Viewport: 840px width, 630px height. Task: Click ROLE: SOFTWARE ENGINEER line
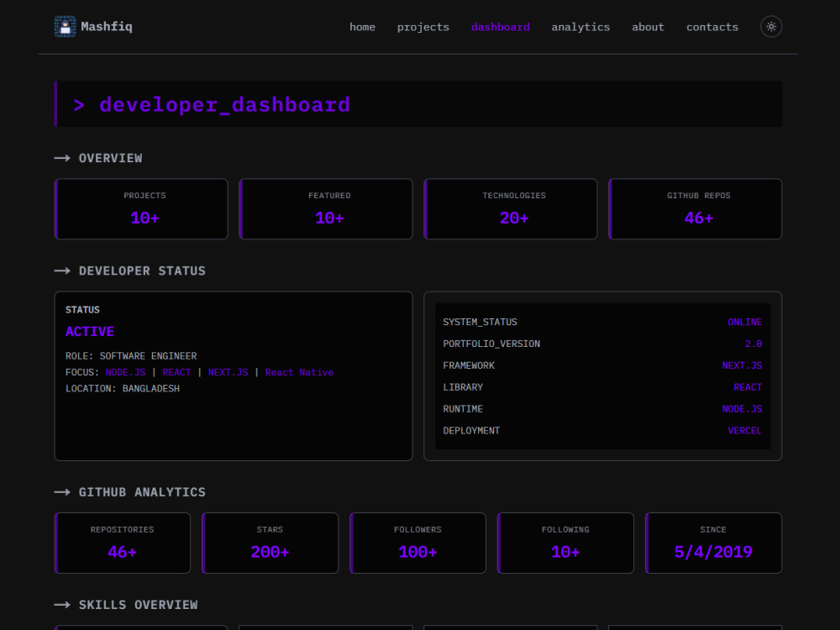131,356
